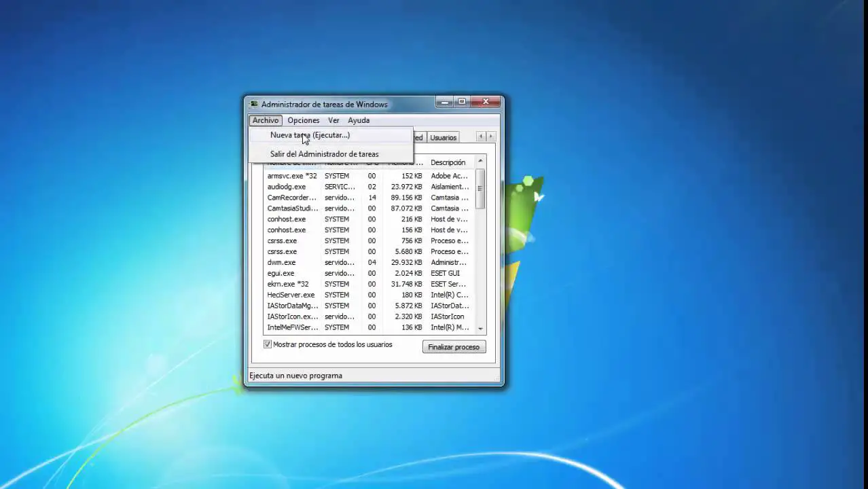Select the CamtasiaStudi... process row
868x489 pixels.
coord(369,209)
